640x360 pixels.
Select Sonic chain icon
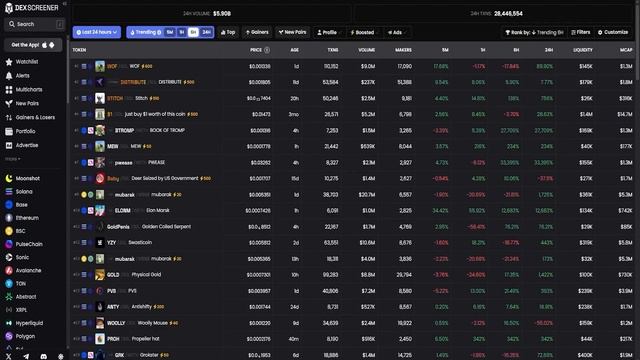point(9,257)
